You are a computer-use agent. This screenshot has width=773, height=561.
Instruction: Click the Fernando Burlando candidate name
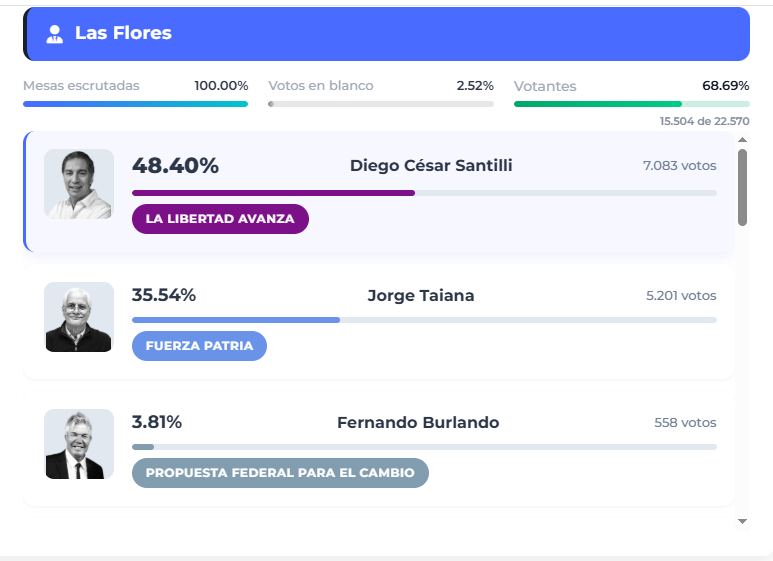(x=418, y=422)
